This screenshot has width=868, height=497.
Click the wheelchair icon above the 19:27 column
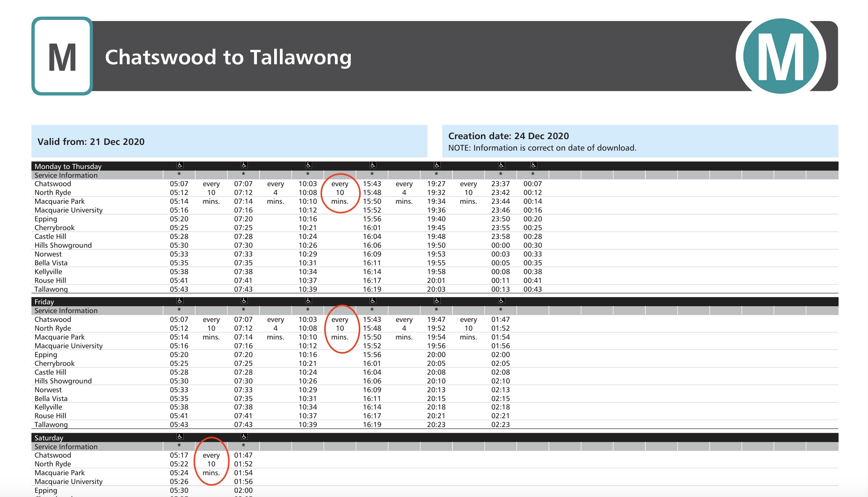[437, 165]
